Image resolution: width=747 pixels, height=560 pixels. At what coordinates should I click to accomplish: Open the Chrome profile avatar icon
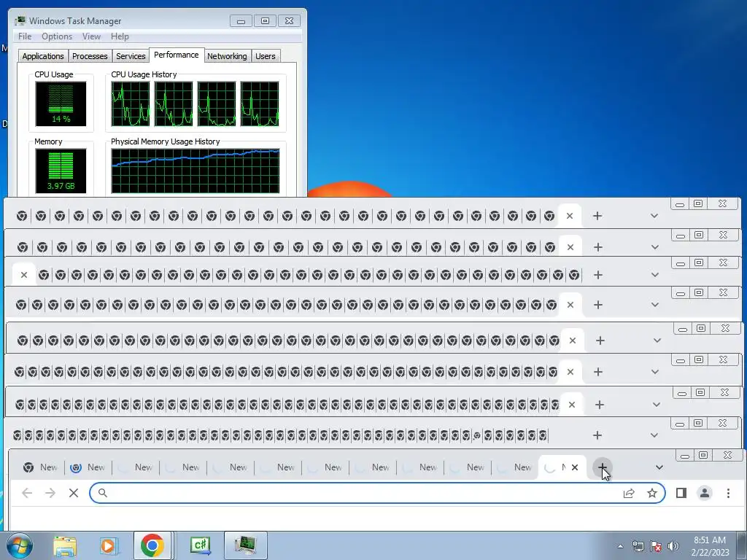point(705,493)
